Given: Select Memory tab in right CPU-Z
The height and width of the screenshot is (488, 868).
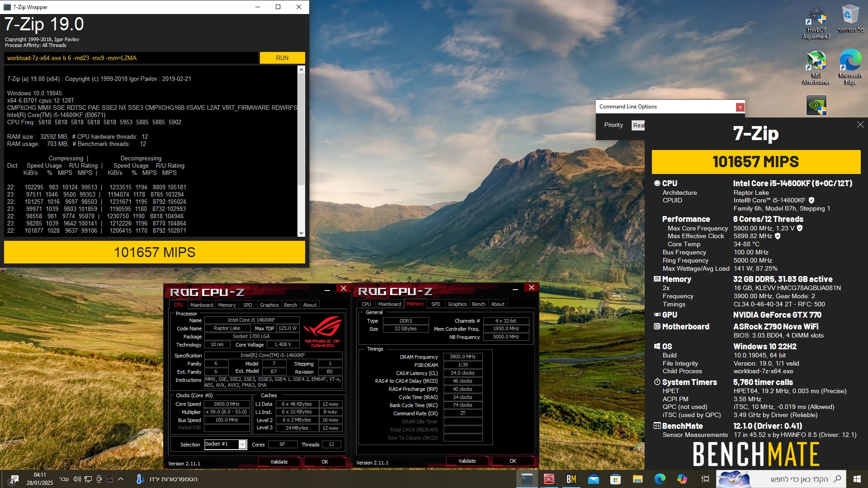Looking at the screenshot, I should (415, 304).
